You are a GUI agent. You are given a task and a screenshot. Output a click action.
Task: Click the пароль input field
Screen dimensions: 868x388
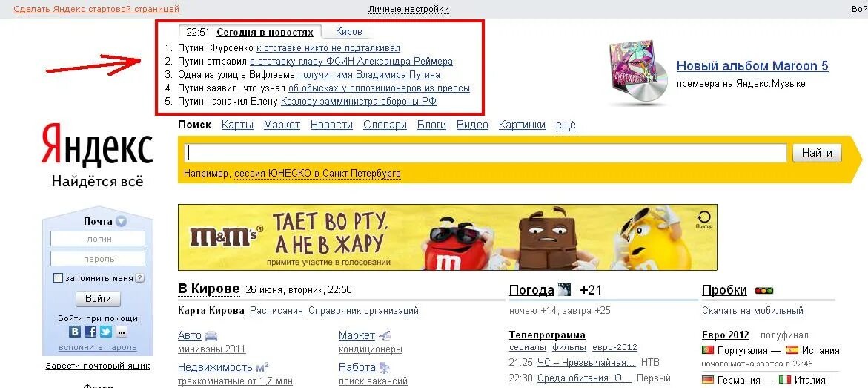click(98, 259)
